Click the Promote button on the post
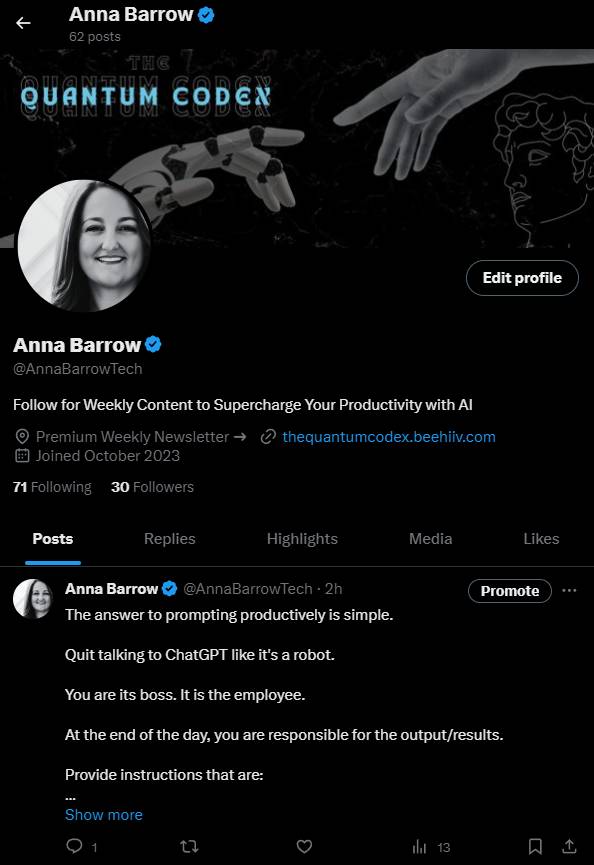 tap(510, 591)
